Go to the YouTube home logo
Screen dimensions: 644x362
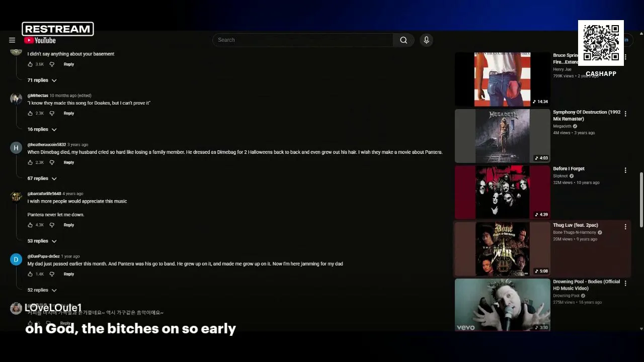coord(40,40)
